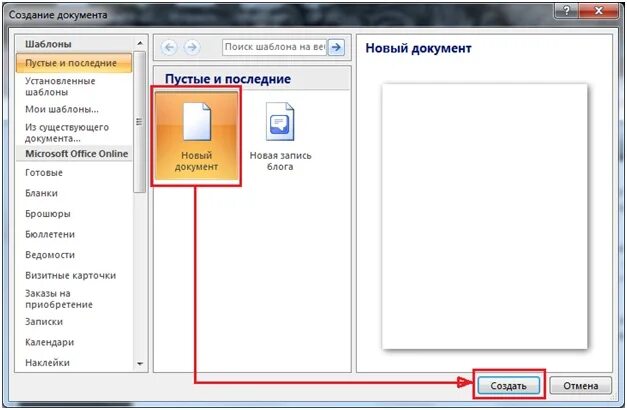Image resolution: width=627 pixels, height=410 pixels.
Task: Click the blank Новый документ preview page
Action: coord(485,216)
